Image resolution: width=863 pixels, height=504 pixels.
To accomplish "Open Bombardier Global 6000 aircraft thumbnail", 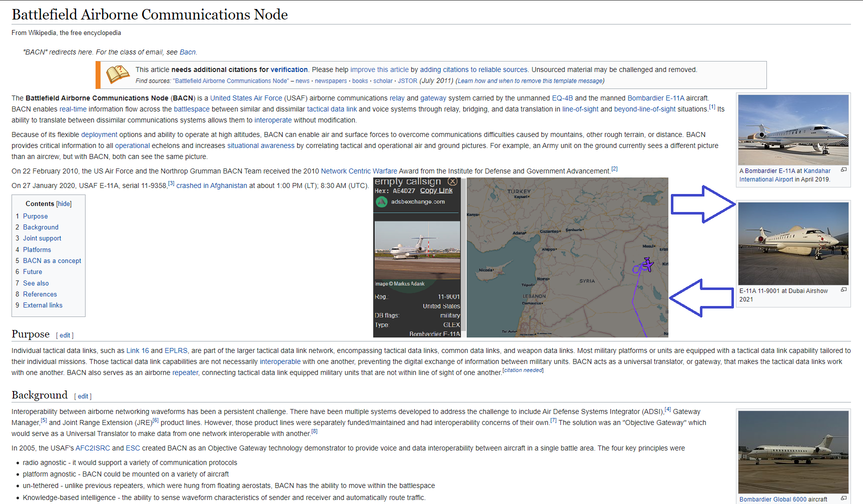I will [793, 452].
